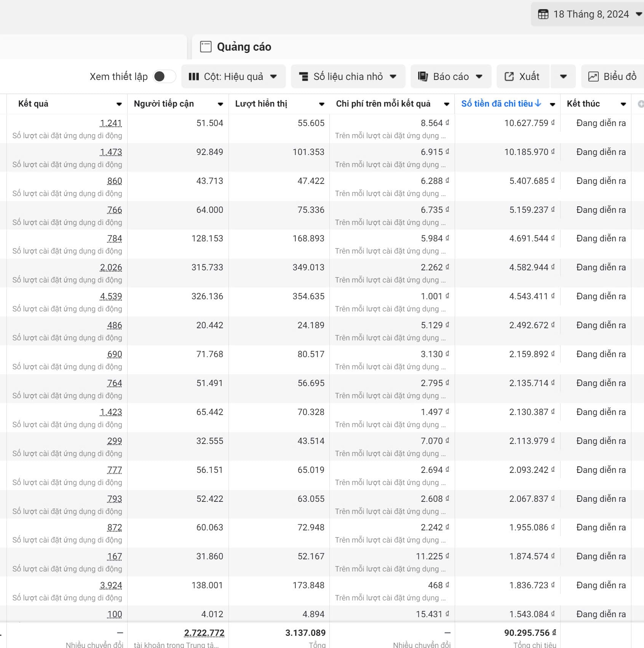The height and width of the screenshot is (648, 644).
Task: Toggle the Xem thiết lập switch
Action: point(164,77)
